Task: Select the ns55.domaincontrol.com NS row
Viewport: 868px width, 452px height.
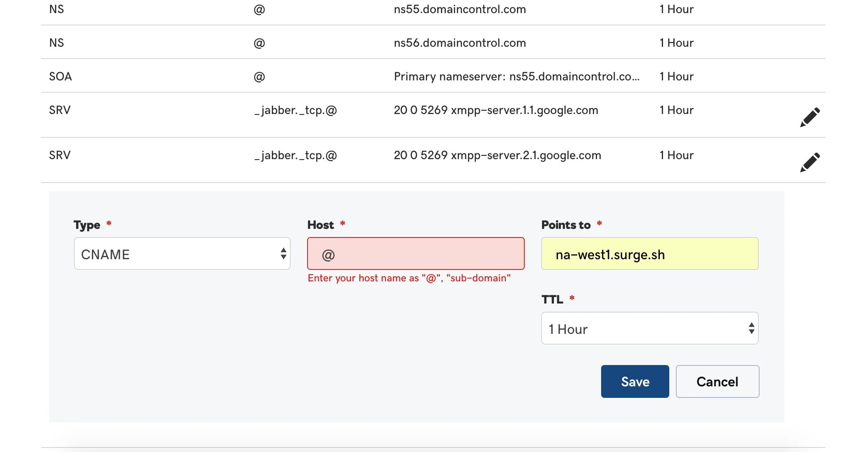Action: click(x=459, y=9)
